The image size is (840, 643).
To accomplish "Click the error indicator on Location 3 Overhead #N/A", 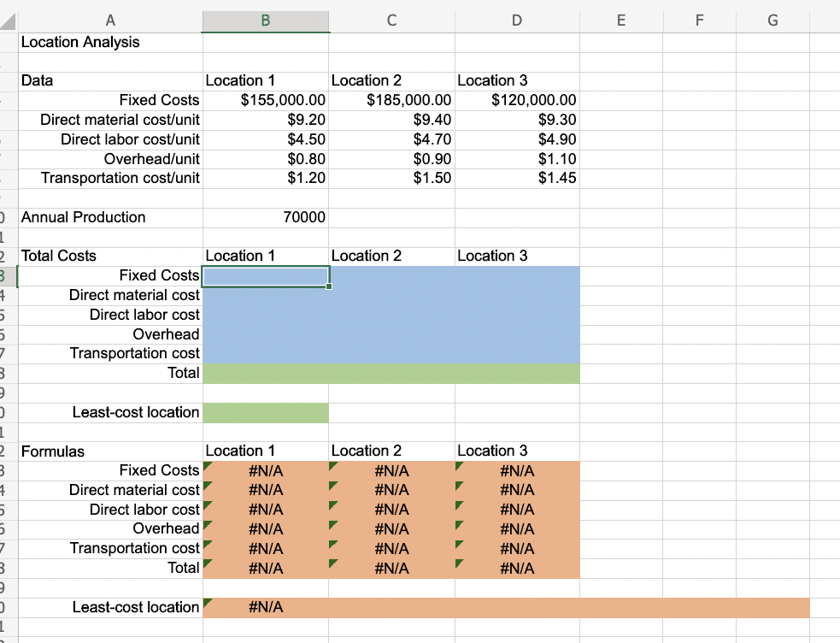I will click(x=460, y=522).
